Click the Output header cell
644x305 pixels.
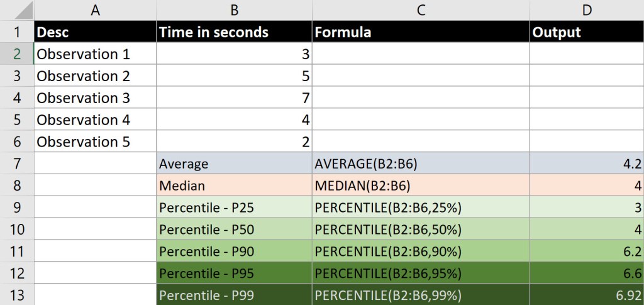coord(586,32)
